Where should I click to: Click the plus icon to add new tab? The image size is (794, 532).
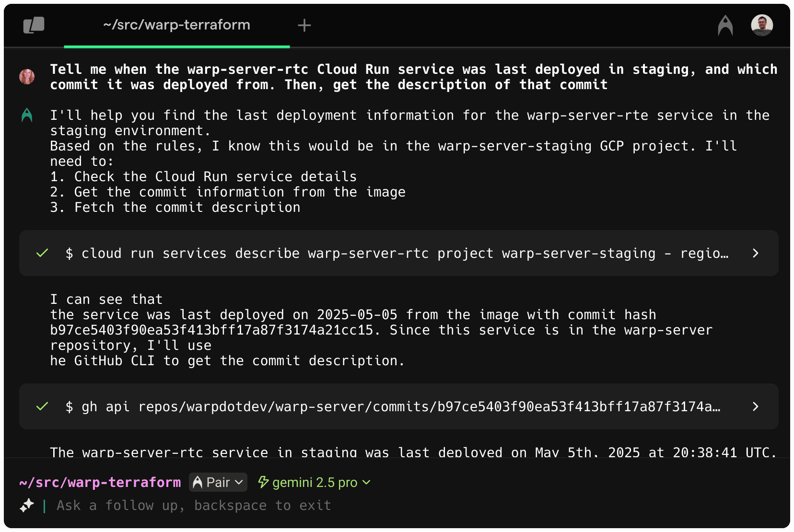[304, 25]
